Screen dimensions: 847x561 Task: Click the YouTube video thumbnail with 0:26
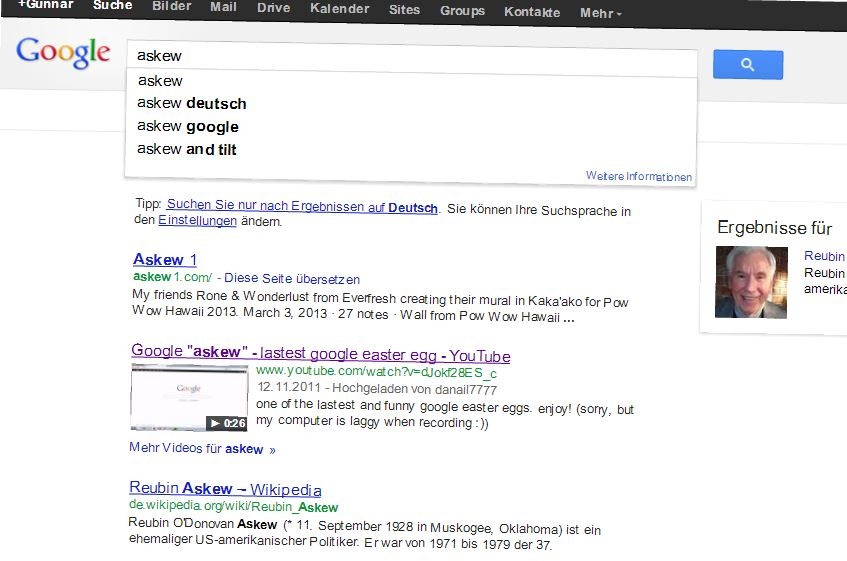point(189,397)
